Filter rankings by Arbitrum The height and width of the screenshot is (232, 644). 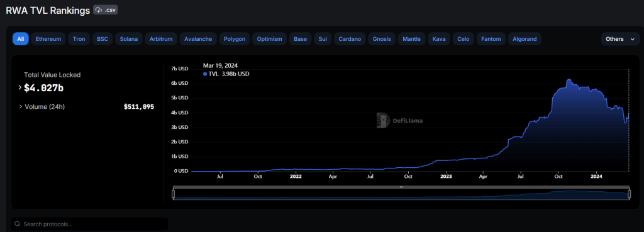(x=161, y=39)
